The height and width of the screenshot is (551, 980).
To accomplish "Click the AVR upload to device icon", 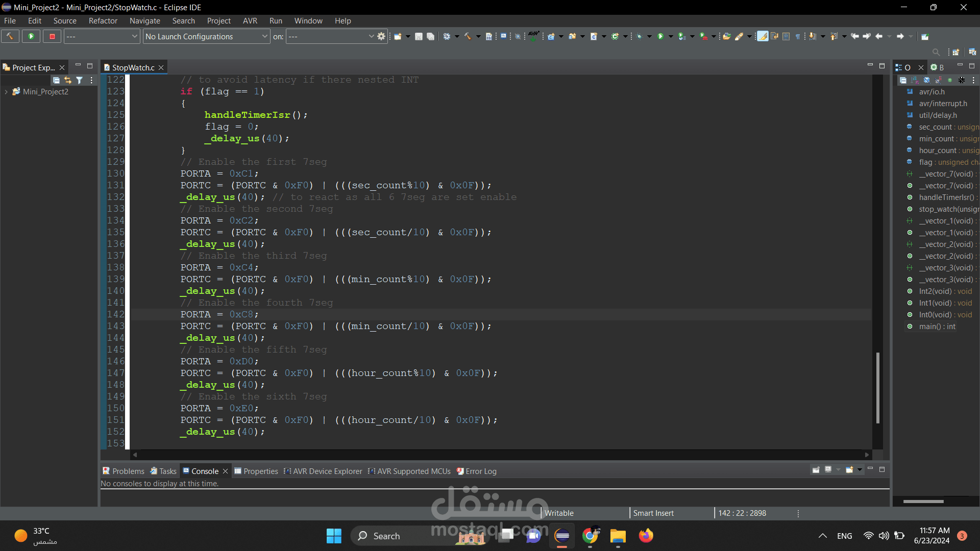I will (x=533, y=36).
